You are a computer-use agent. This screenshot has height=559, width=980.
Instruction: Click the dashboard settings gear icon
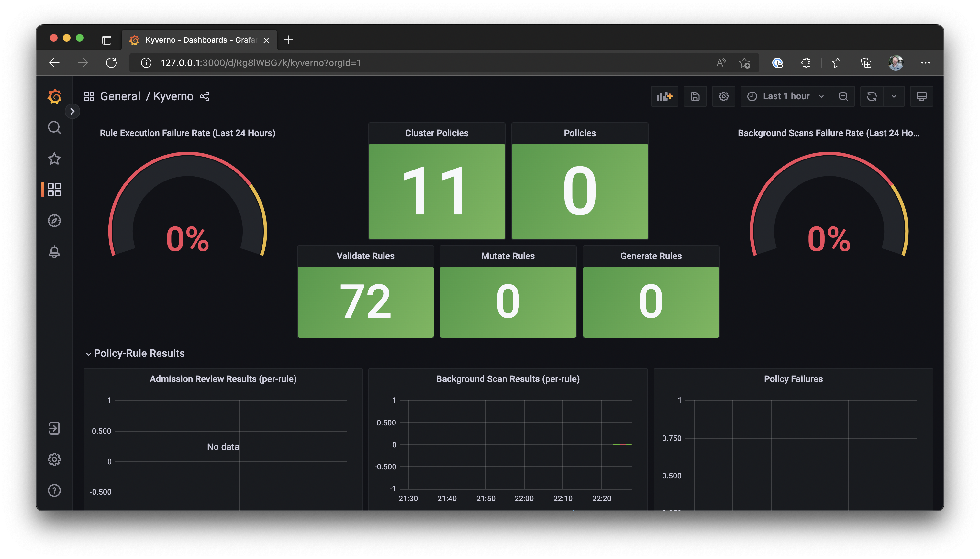(x=724, y=96)
